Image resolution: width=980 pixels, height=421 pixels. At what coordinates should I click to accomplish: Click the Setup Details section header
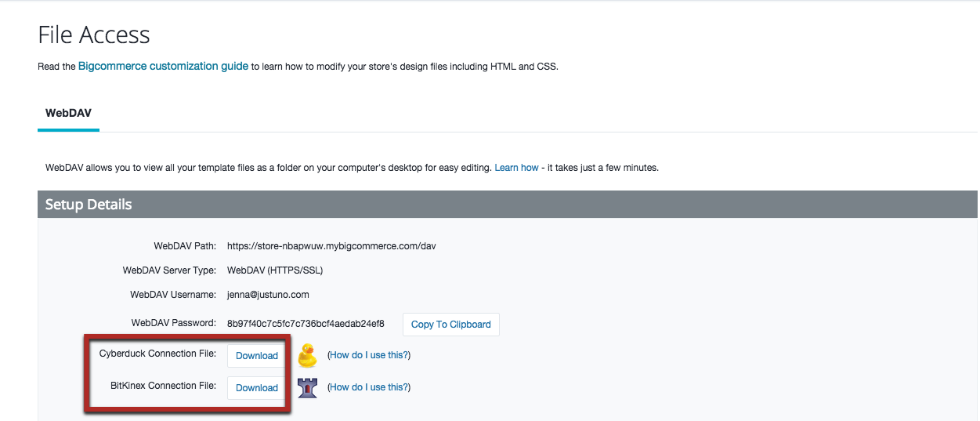coord(89,205)
